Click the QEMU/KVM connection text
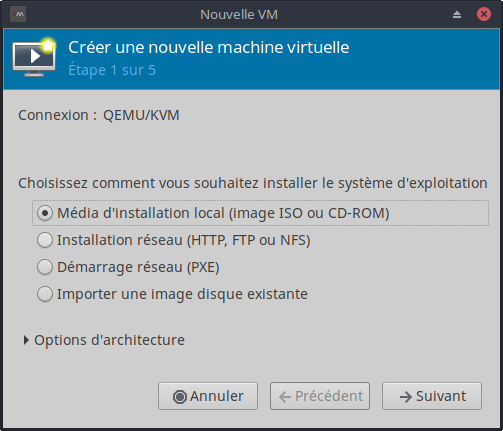 141,115
